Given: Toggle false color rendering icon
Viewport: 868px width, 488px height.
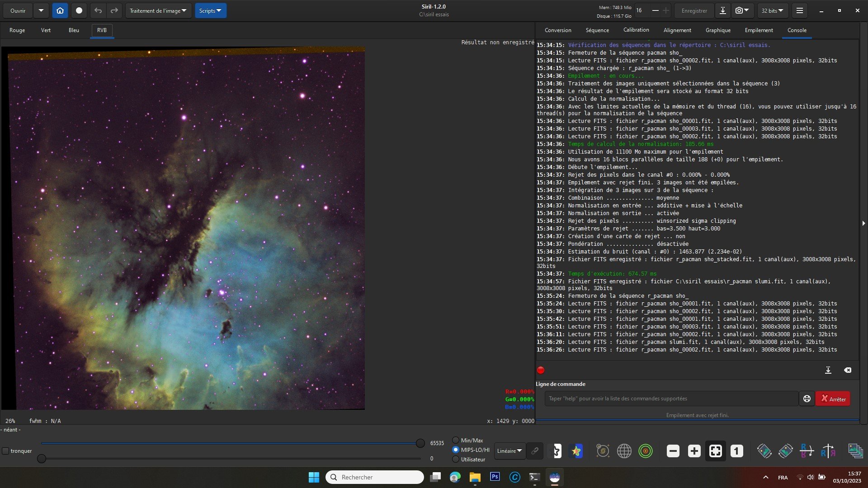Looking at the screenshot, I should tap(576, 451).
